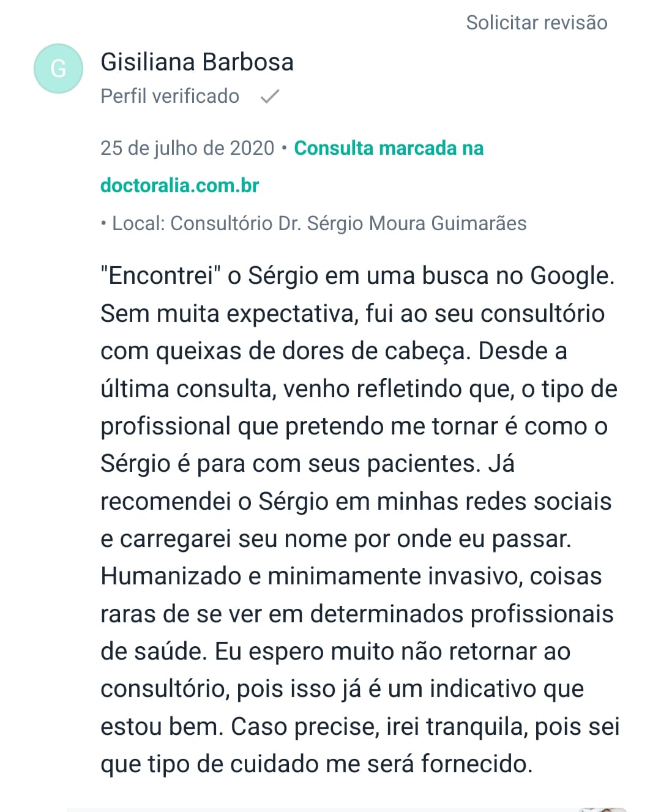Open reviewer name Gisiliana Barbosa
The width and height of the screenshot is (661, 812).
(x=196, y=62)
